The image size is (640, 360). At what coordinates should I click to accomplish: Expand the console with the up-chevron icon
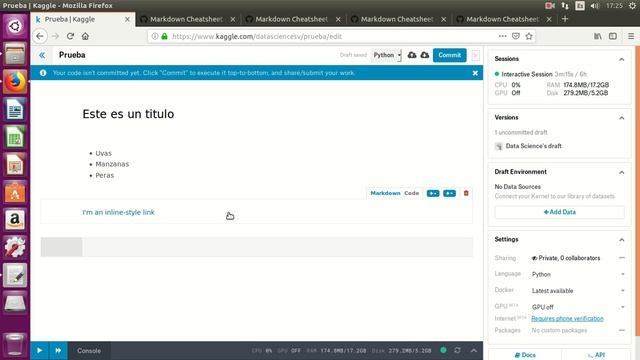(x=473, y=350)
